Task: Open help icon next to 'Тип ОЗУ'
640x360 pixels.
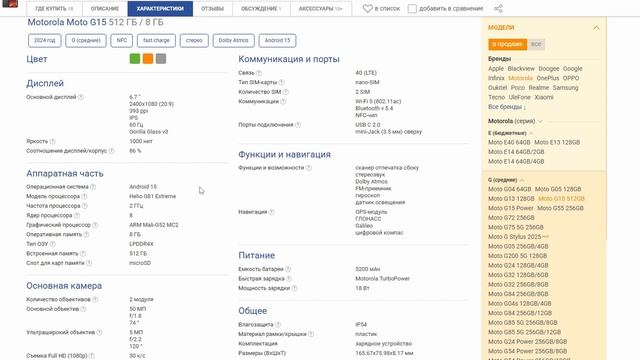Action: 53,244
